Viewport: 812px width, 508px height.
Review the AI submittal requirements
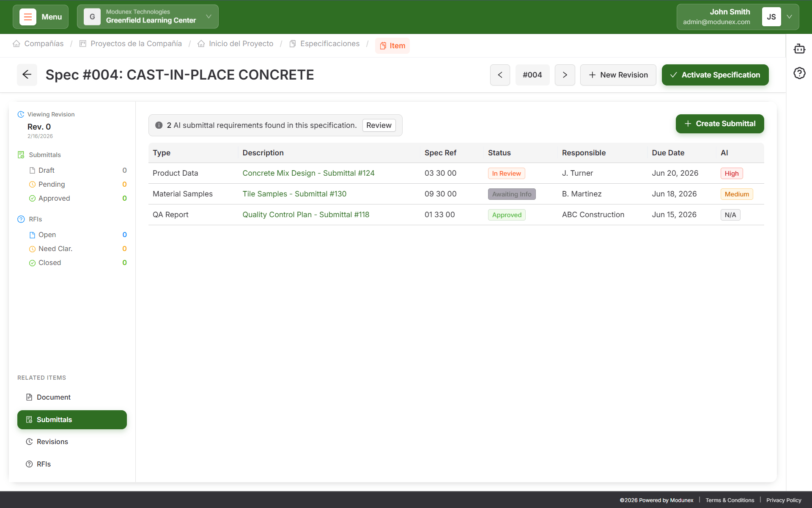379,125
